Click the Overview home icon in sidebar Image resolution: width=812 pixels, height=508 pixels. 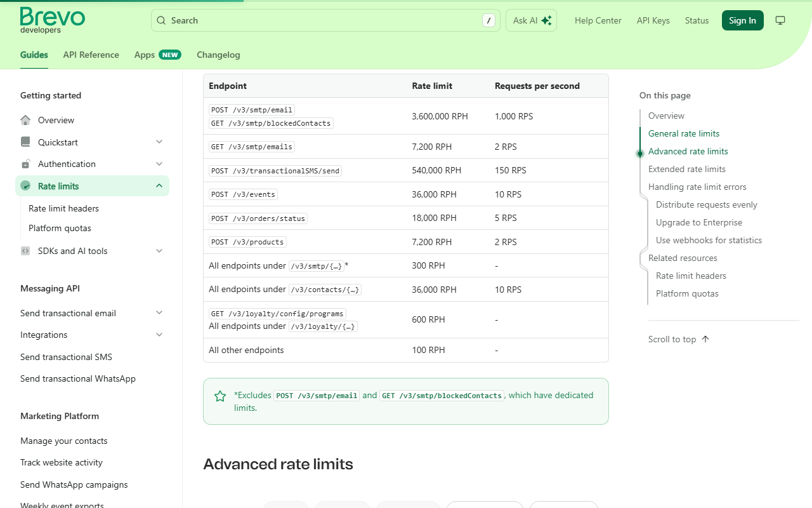click(25, 120)
